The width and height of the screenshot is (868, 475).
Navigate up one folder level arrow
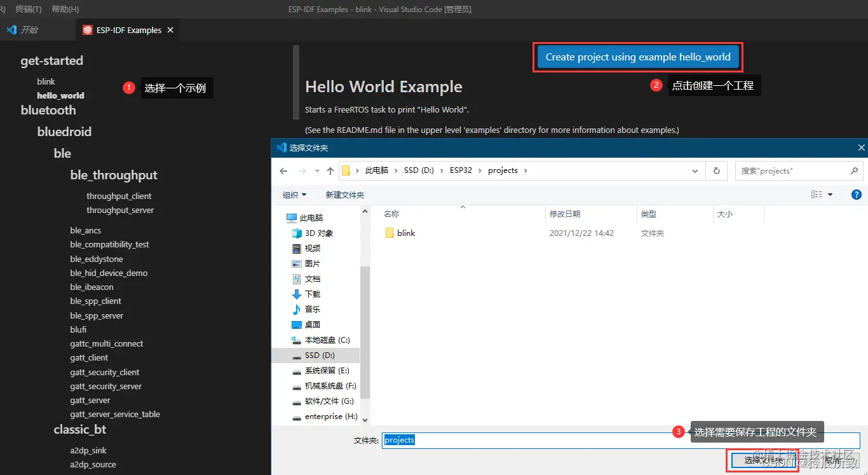click(330, 171)
